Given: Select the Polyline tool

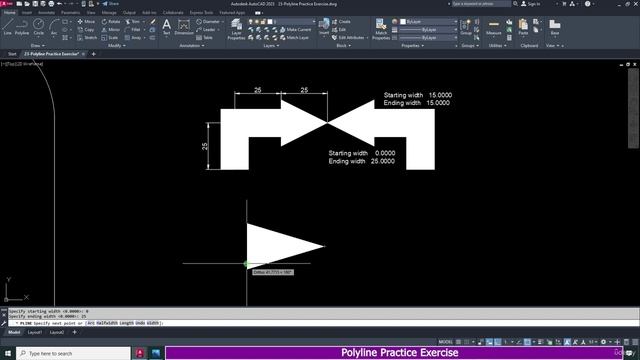Looking at the screenshot, I should click(x=22, y=27).
